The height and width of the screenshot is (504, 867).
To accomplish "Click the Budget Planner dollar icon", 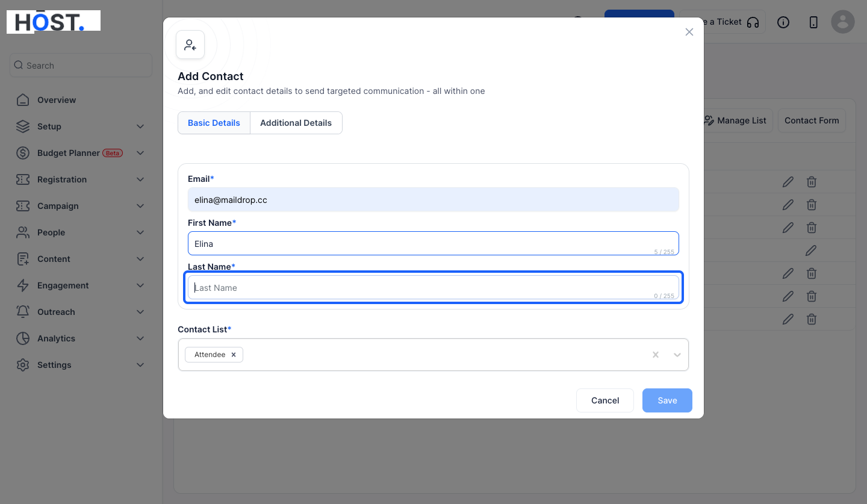I will point(23,153).
